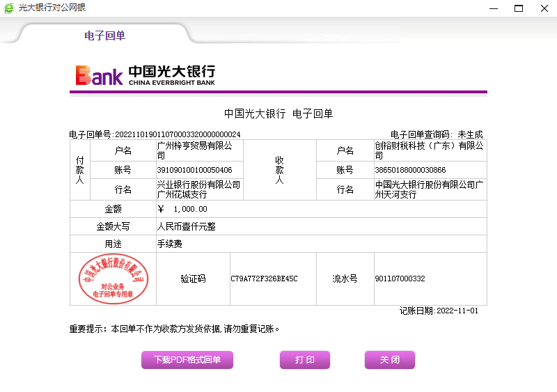Close the window with the title bar X
557x392 pixels.
(x=544, y=8)
